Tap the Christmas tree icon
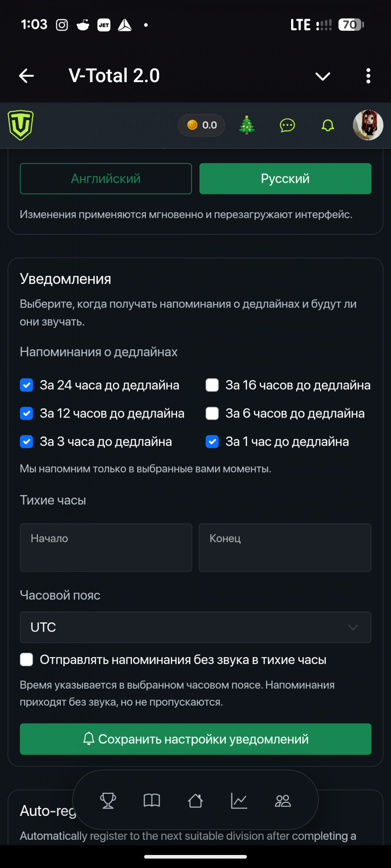This screenshot has width=391, height=868. (x=247, y=125)
